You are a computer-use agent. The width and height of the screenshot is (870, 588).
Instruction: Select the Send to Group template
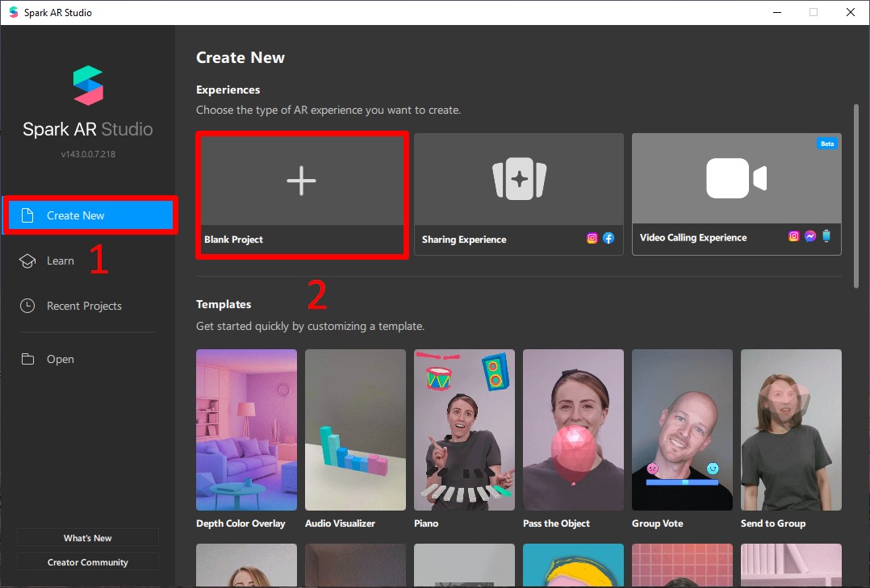click(x=791, y=430)
